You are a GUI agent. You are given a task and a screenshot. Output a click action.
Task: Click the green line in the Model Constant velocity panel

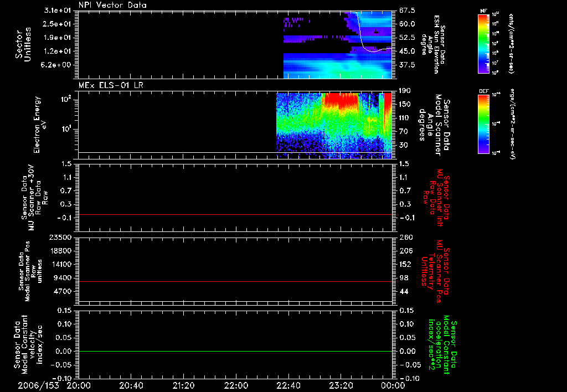pos(235,351)
